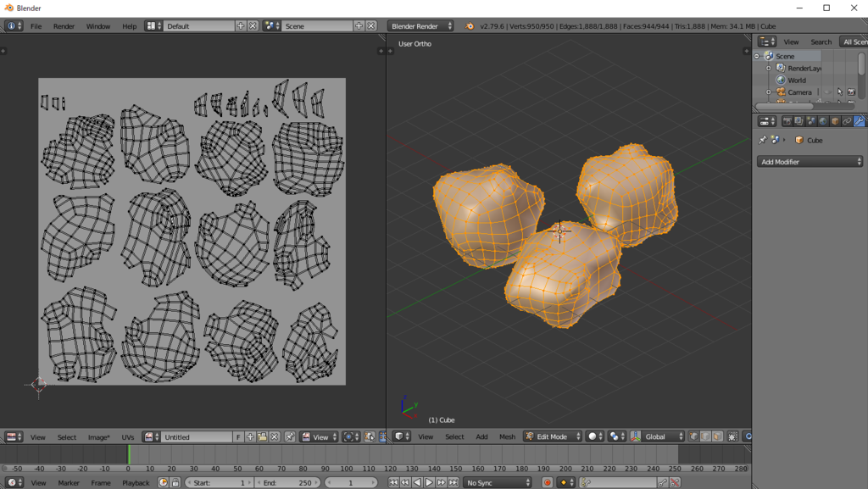Image resolution: width=868 pixels, height=489 pixels.
Task: Open 3D view pivot point selector
Action: coord(617,436)
